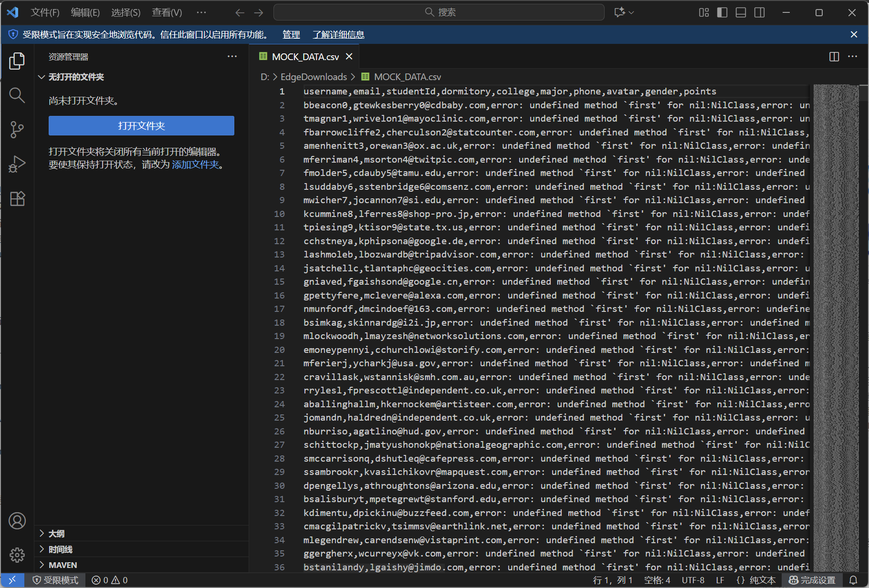This screenshot has height=588, width=869.
Task: Click the 添加文件夹 link
Action: click(196, 165)
